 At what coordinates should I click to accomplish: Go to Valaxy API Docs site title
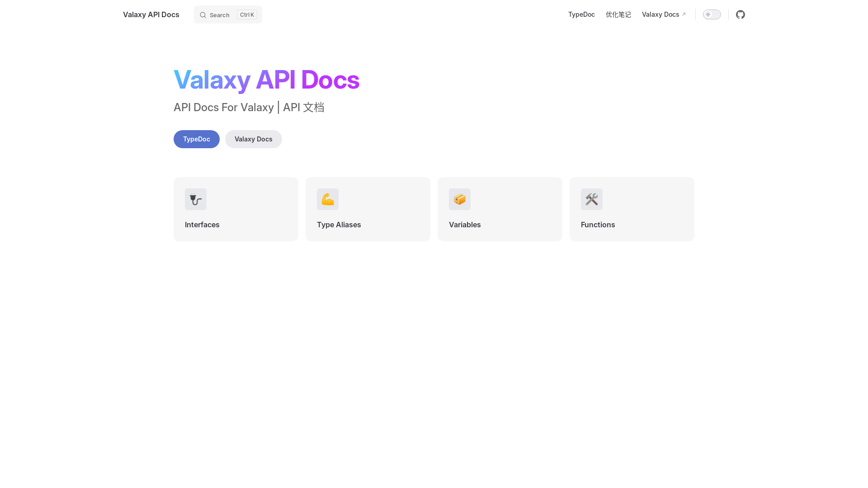[x=151, y=14]
